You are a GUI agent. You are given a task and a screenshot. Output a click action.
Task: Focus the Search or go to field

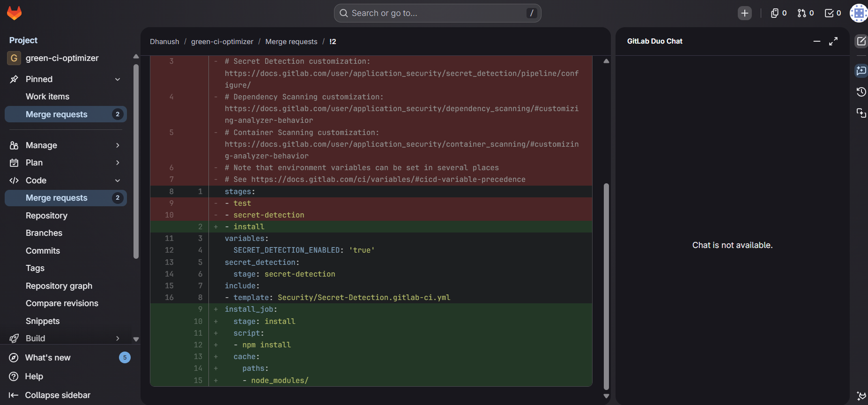438,13
